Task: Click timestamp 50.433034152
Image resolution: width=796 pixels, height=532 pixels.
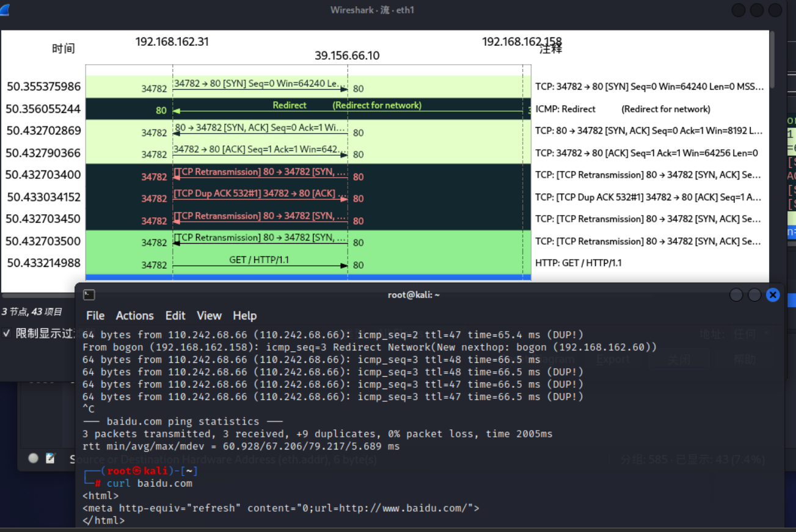Action: (43, 197)
